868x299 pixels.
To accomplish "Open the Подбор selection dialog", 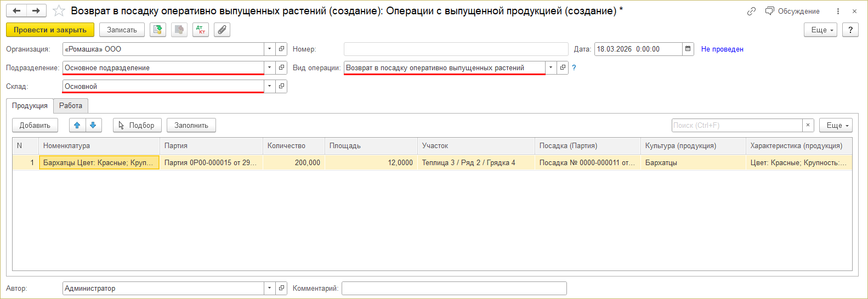I will 137,125.
